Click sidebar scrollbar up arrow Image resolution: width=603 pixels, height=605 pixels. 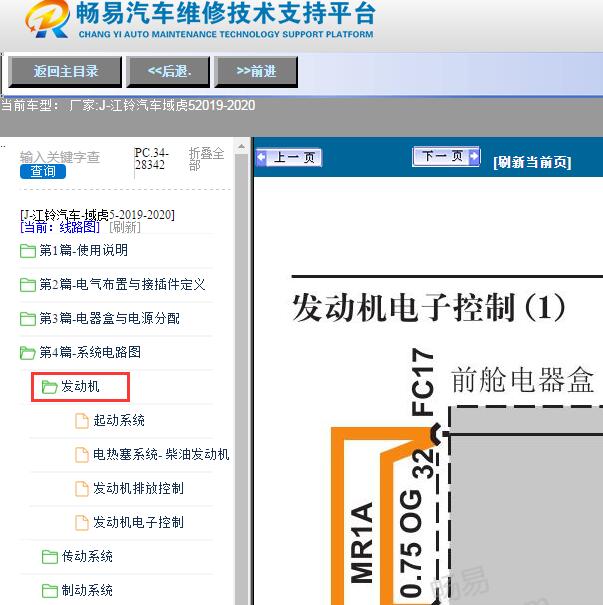click(242, 146)
